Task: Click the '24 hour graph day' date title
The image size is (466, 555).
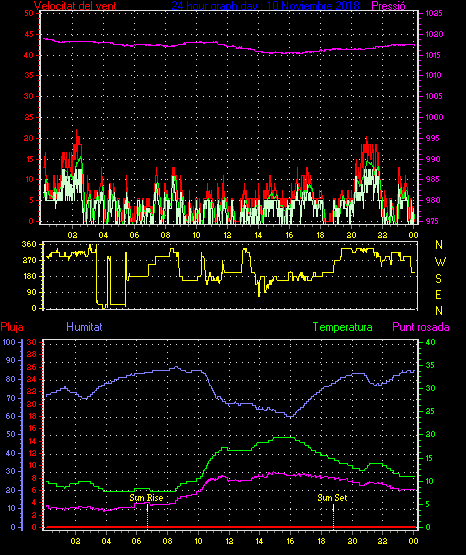Action: 266,5
